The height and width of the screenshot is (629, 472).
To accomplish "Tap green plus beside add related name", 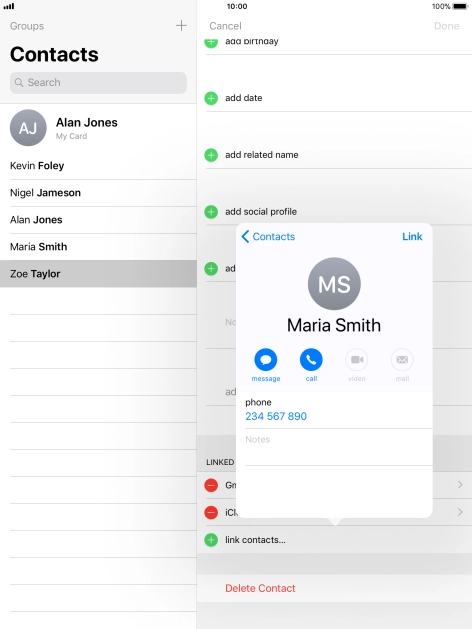I will coord(211,155).
